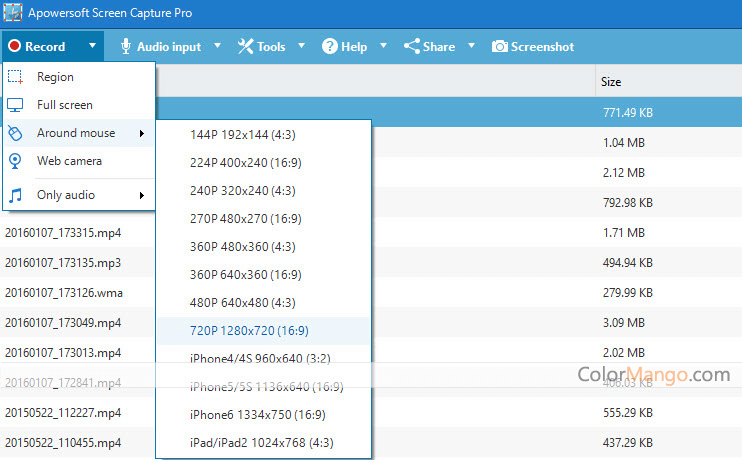742x460 pixels.
Task: Click the Screenshot camera icon
Action: (500, 46)
